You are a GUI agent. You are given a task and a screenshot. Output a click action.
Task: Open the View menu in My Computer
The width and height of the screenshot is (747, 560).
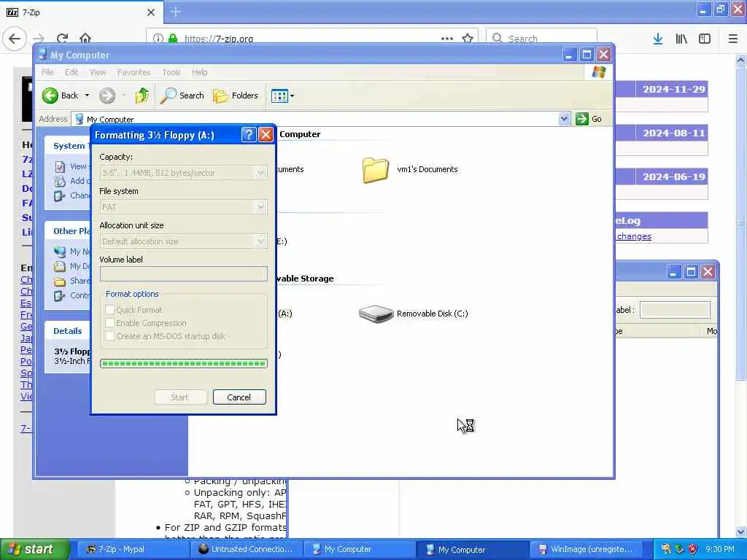(x=98, y=72)
